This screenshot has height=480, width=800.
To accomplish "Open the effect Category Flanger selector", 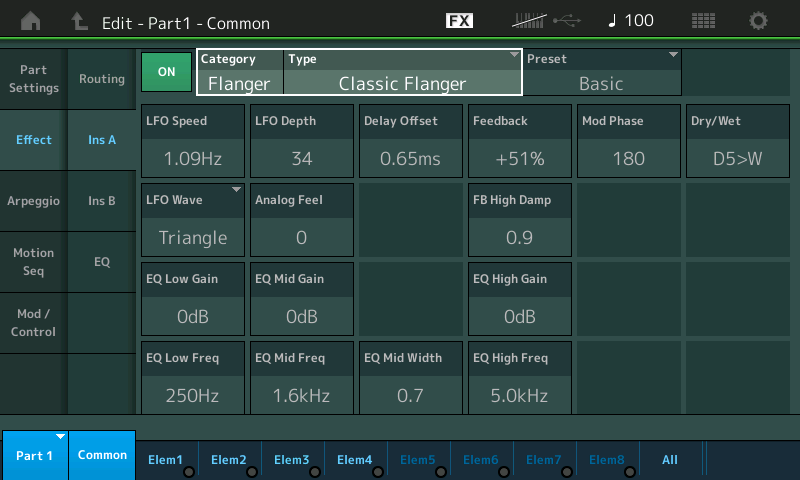I will click(240, 72).
